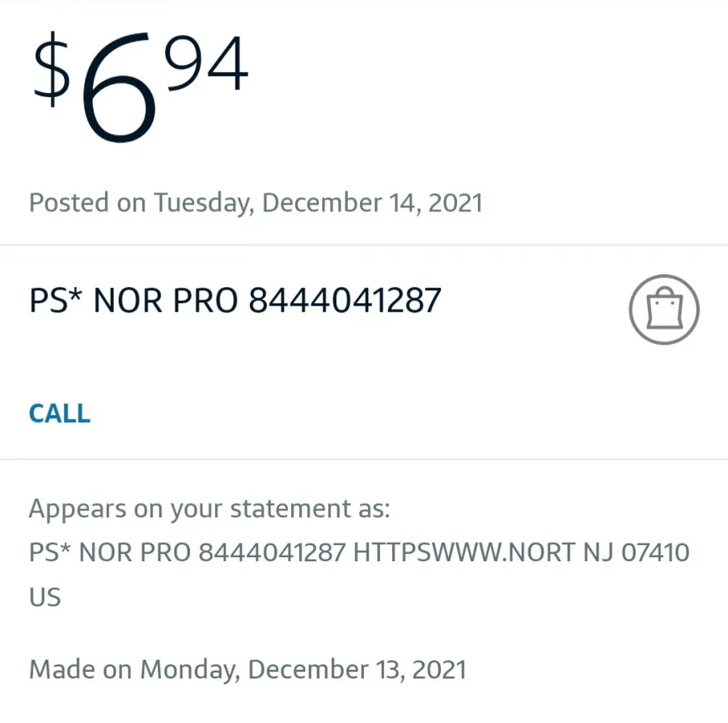
Task: Tap the divider line above the merchant name
Action: [x=364, y=245]
